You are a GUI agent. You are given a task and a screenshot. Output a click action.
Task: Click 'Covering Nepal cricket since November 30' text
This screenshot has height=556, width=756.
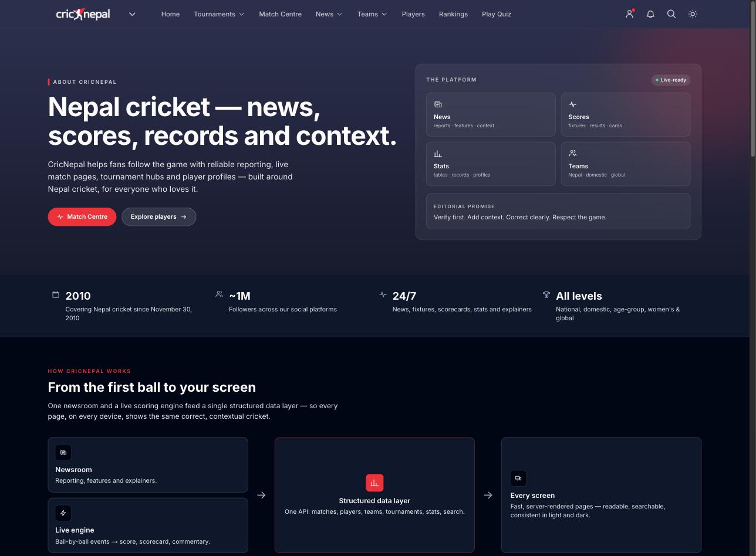[129, 313]
